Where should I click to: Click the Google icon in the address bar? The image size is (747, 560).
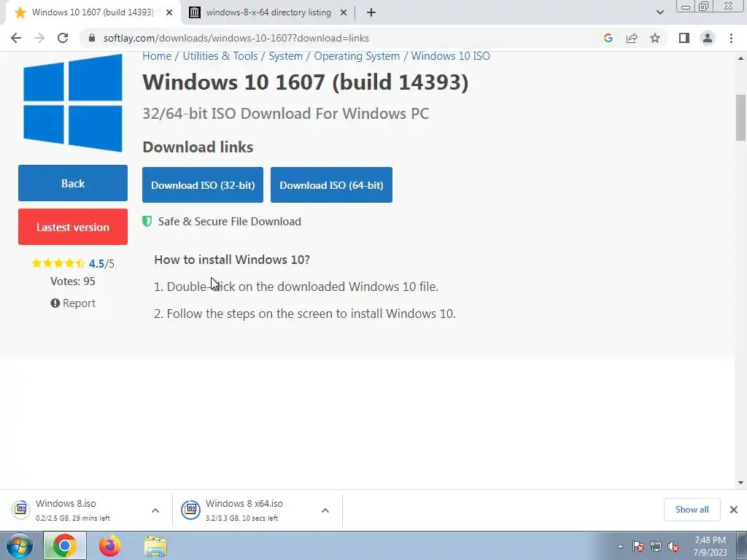[608, 38]
